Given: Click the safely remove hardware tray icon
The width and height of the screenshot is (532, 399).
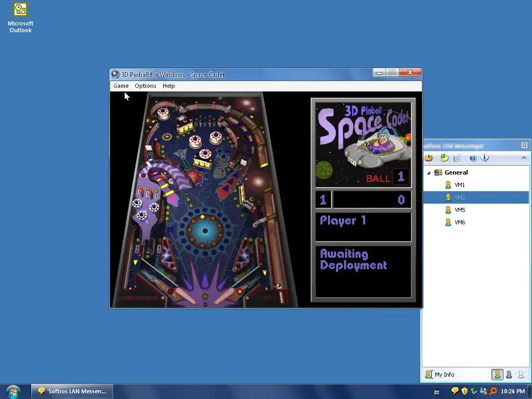Looking at the screenshot, I should coord(474,391).
